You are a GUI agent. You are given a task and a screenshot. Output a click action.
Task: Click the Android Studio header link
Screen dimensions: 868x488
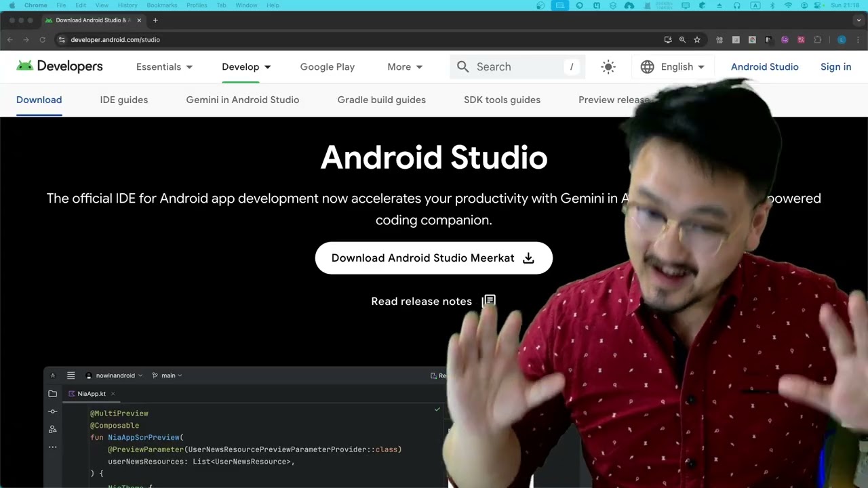coord(764,66)
